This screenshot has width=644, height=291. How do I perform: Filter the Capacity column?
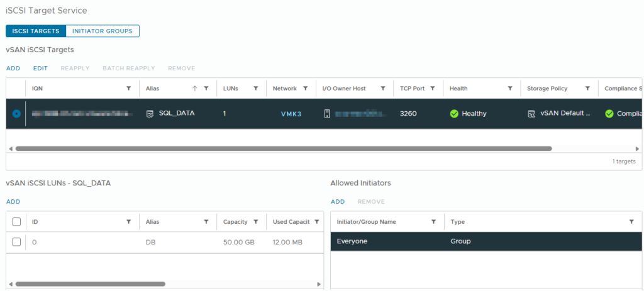pos(255,222)
